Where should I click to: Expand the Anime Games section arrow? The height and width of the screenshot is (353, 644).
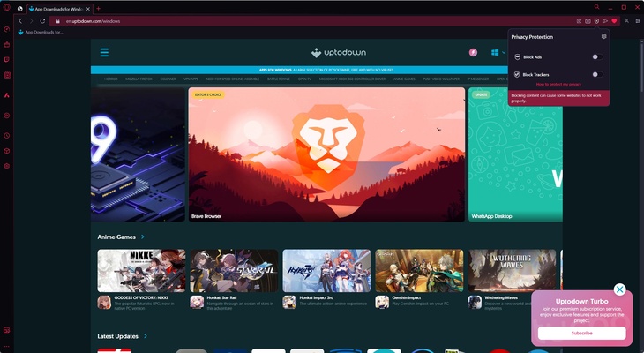(x=143, y=237)
